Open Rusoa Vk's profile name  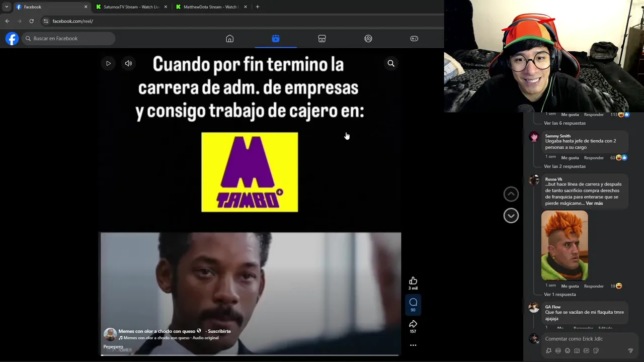pyautogui.click(x=553, y=179)
